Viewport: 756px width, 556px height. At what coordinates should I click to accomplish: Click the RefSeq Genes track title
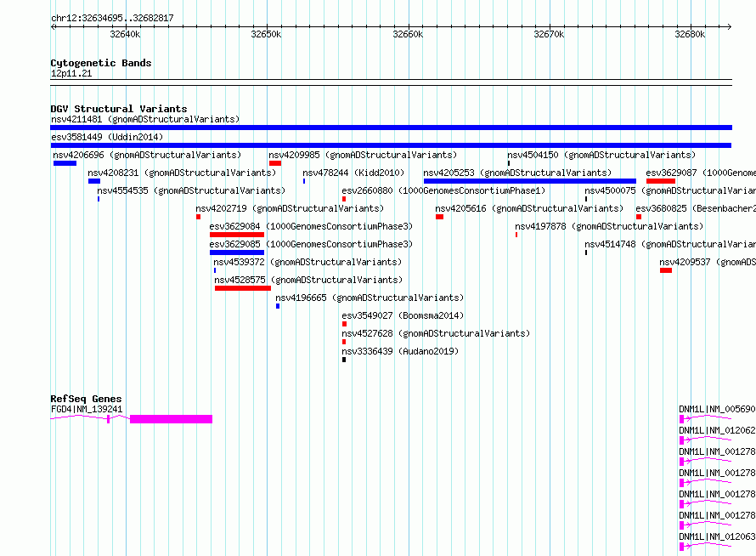(86, 399)
